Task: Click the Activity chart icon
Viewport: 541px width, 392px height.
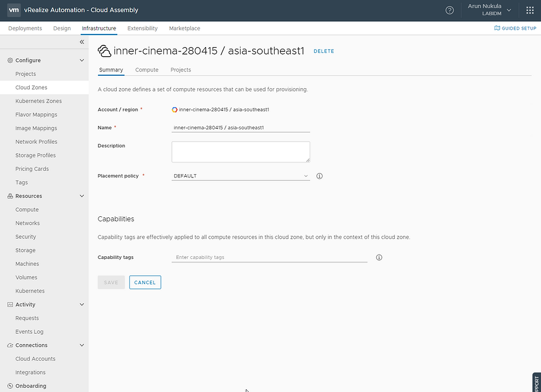Action: pyautogui.click(x=10, y=305)
